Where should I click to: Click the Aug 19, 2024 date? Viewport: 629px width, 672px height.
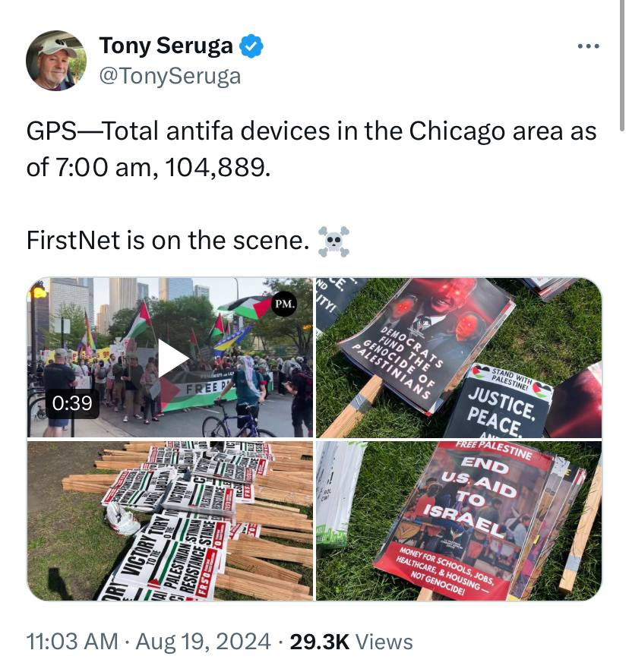point(204,642)
